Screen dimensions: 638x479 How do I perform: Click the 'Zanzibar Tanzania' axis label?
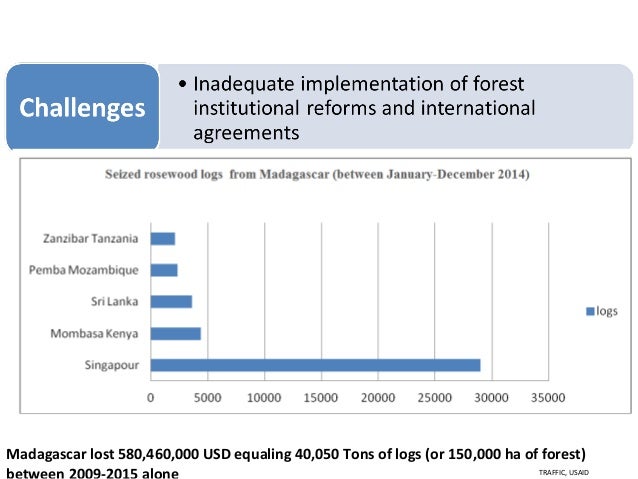pos(91,238)
